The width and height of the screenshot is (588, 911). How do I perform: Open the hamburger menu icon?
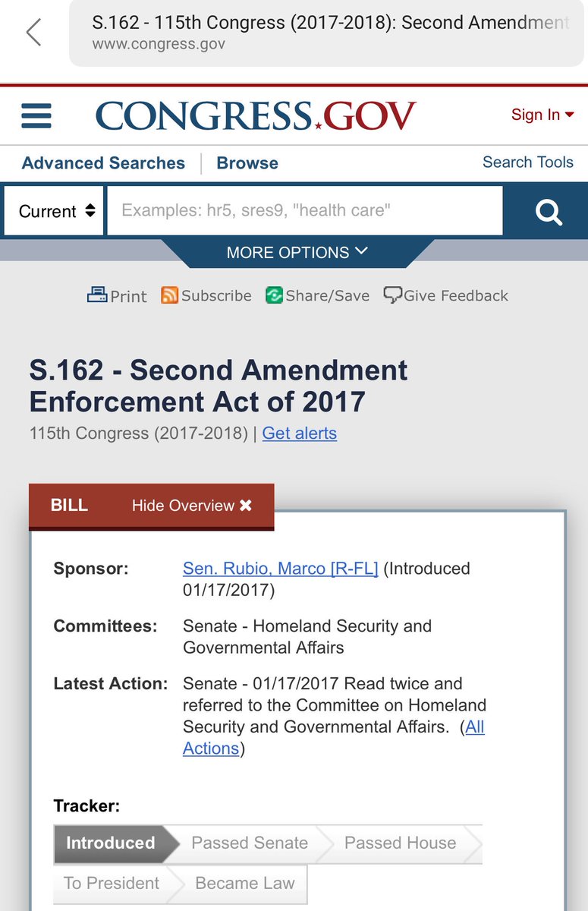pyautogui.click(x=36, y=115)
